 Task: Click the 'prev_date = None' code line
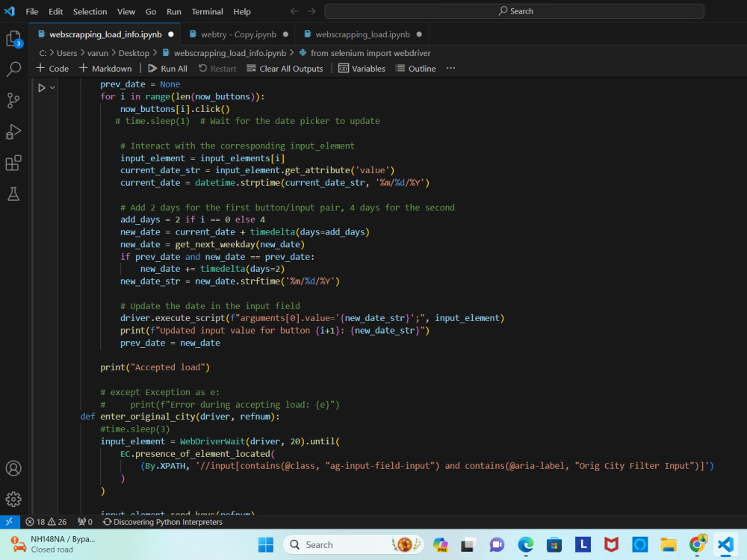140,84
